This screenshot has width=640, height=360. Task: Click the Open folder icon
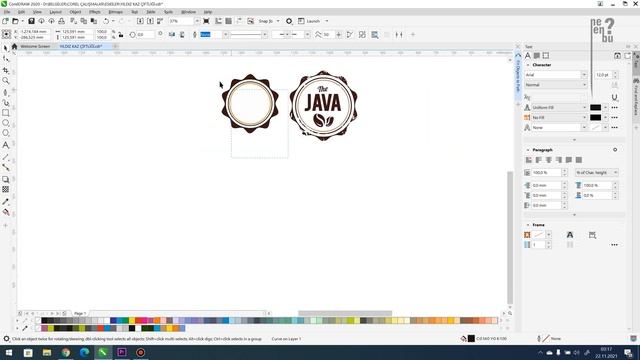[16, 21]
